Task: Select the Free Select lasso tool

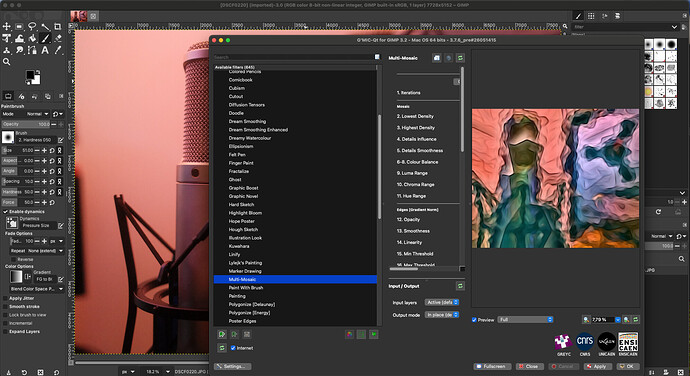Action: (x=32, y=27)
